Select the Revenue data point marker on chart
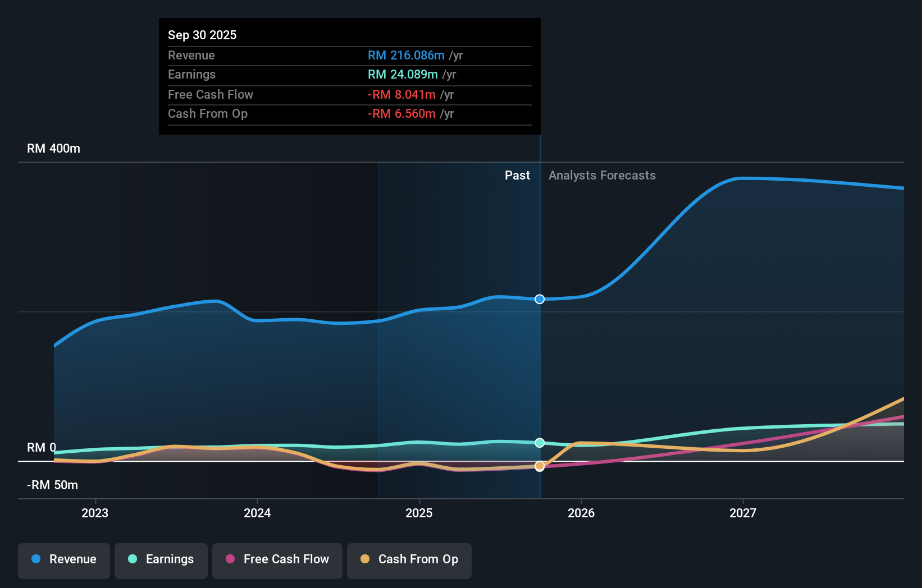Viewport: 922px width, 588px height. coord(540,299)
